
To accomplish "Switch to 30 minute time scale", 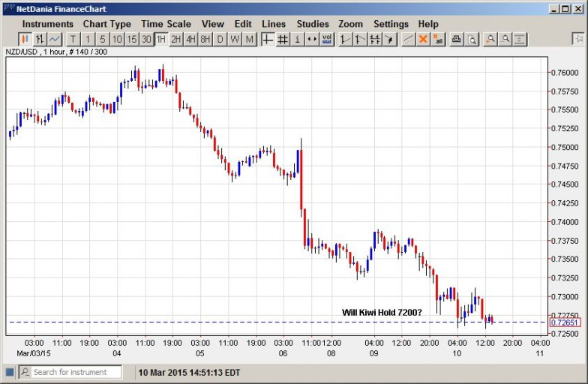I will click(146, 39).
